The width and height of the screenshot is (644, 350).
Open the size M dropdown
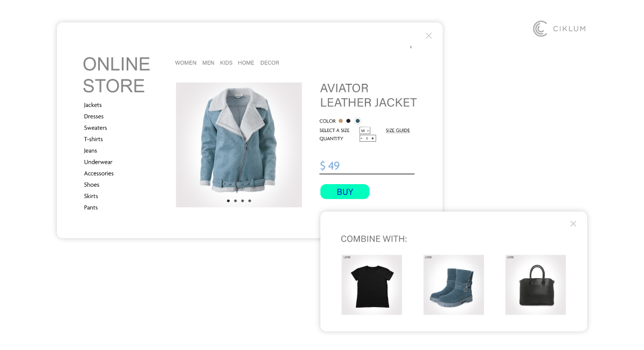click(x=365, y=130)
